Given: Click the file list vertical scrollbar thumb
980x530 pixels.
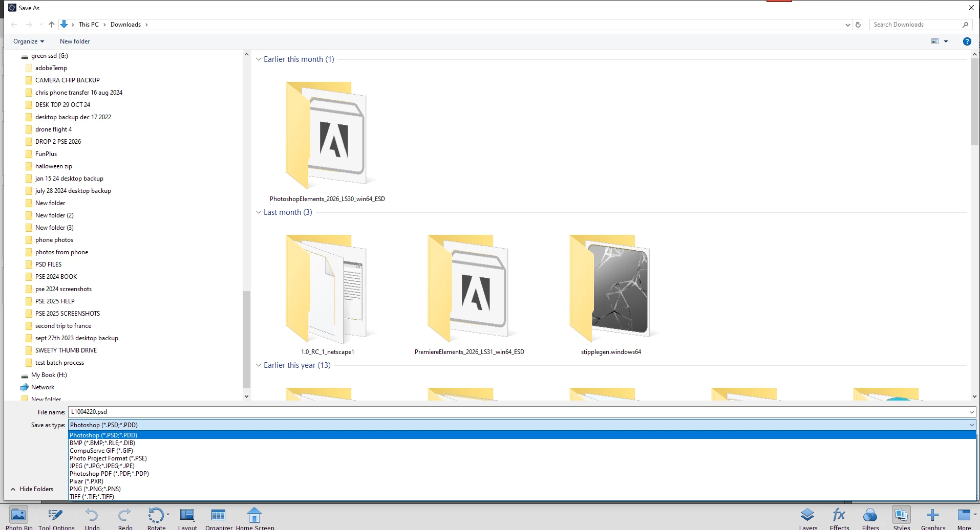Looking at the screenshot, I should (x=974, y=102).
